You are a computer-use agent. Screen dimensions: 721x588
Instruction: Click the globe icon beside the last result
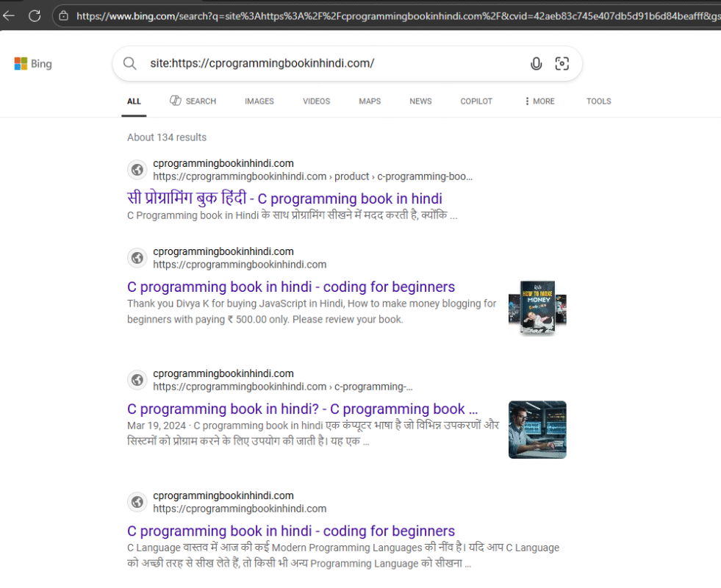[x=137, y=502]
